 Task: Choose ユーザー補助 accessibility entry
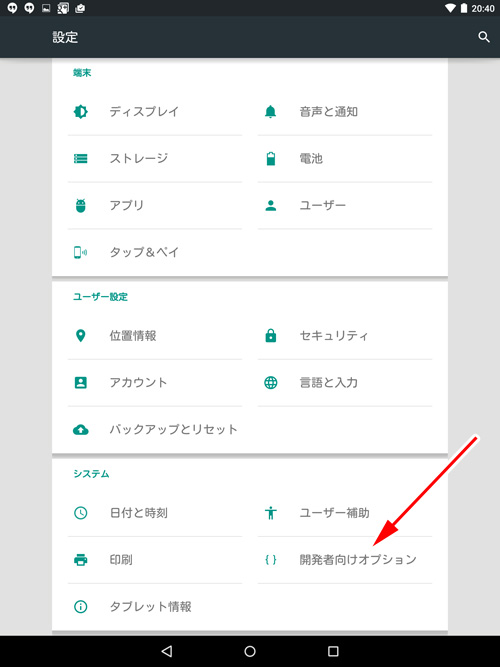(x=345, y=513)
